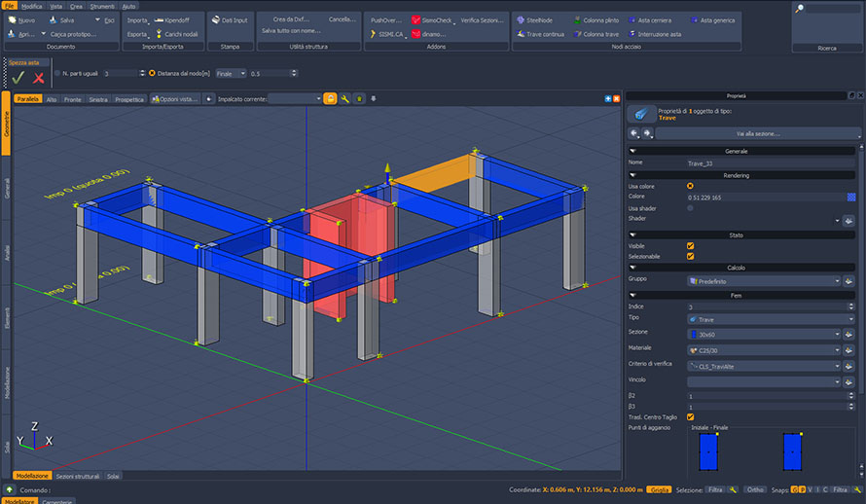Collapse the Rendering section
Screen dimensions: 866x504
click(632, 175)
